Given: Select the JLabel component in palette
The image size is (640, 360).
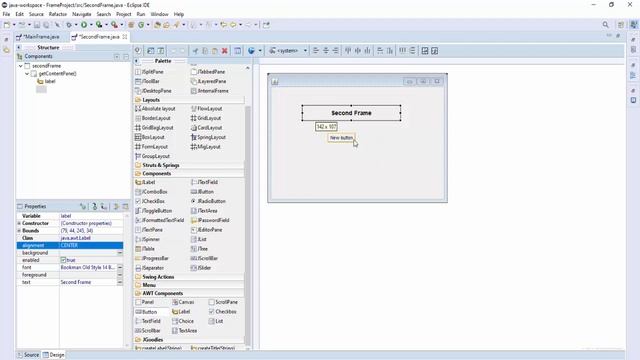Looking at the screenshot, I should [x=145, y=182].
